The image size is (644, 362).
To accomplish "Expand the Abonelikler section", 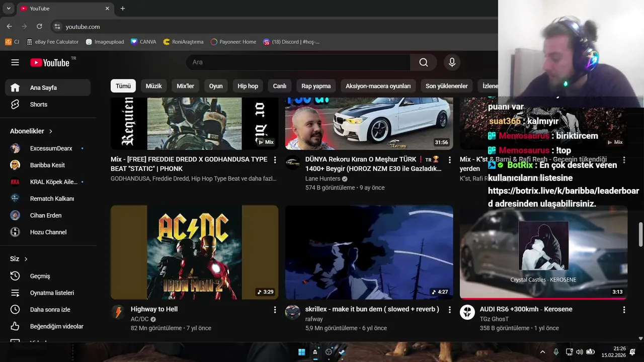I will (31, 131).
